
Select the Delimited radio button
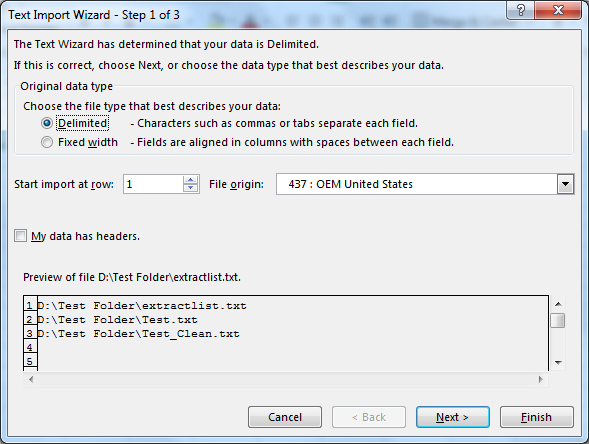point(47,123)
